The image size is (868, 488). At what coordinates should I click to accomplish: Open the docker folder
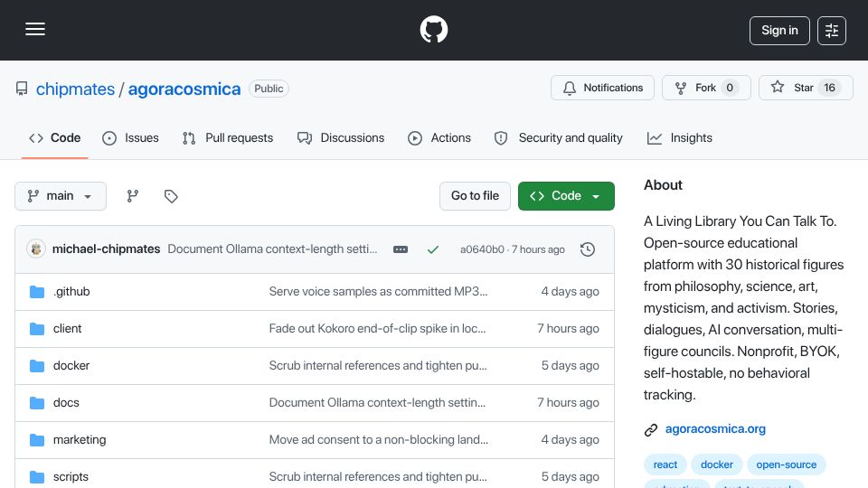tap(71, 366)
